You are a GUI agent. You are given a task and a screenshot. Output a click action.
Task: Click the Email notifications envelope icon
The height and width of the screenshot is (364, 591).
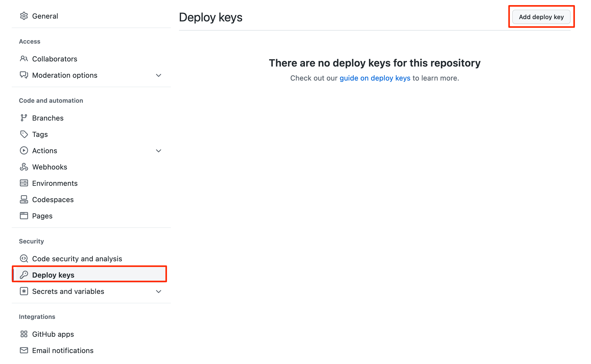(x=24, y=350)
